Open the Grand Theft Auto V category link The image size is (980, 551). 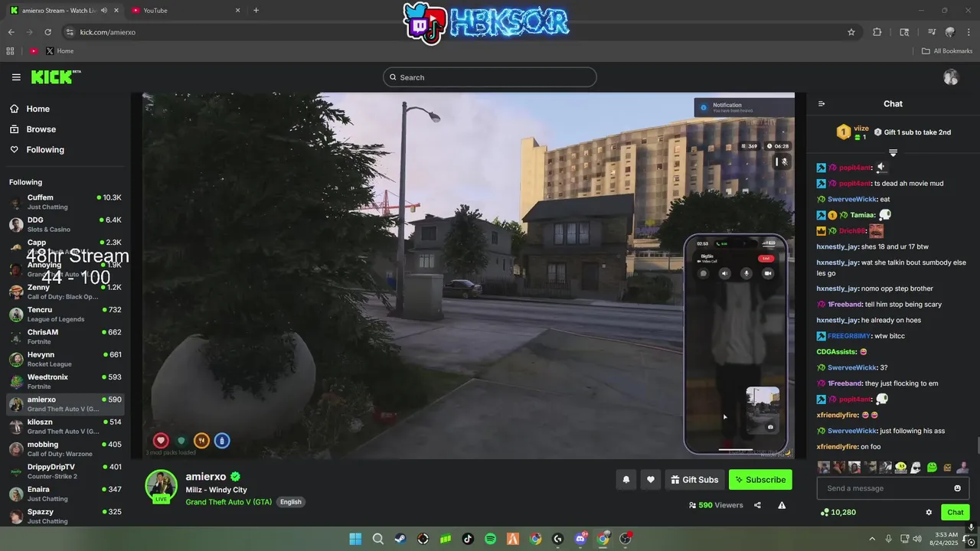(228, 502)
